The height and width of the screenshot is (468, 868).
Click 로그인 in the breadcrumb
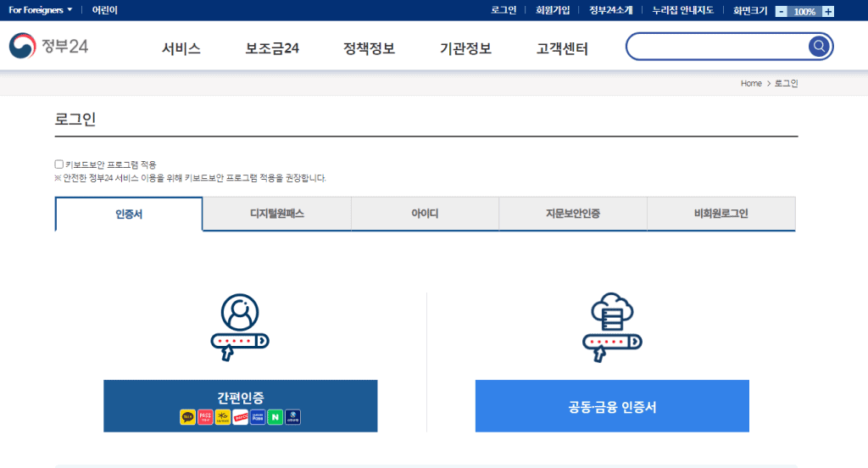click(x=786, y=83)
